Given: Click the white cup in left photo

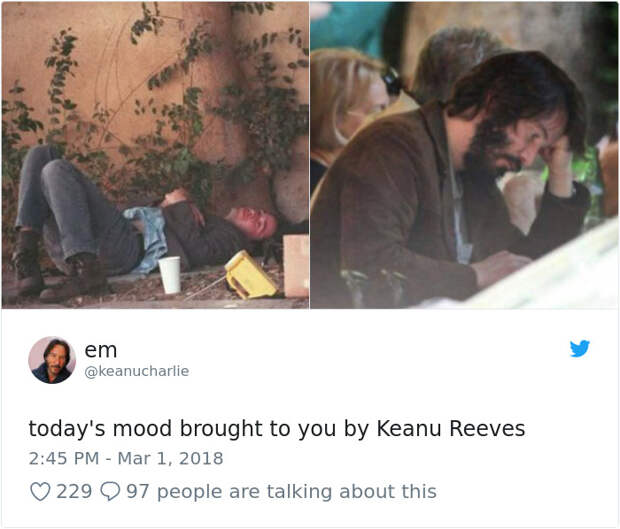Looking at the screenshot, I should pyautogui.click(x=170, y=275).
